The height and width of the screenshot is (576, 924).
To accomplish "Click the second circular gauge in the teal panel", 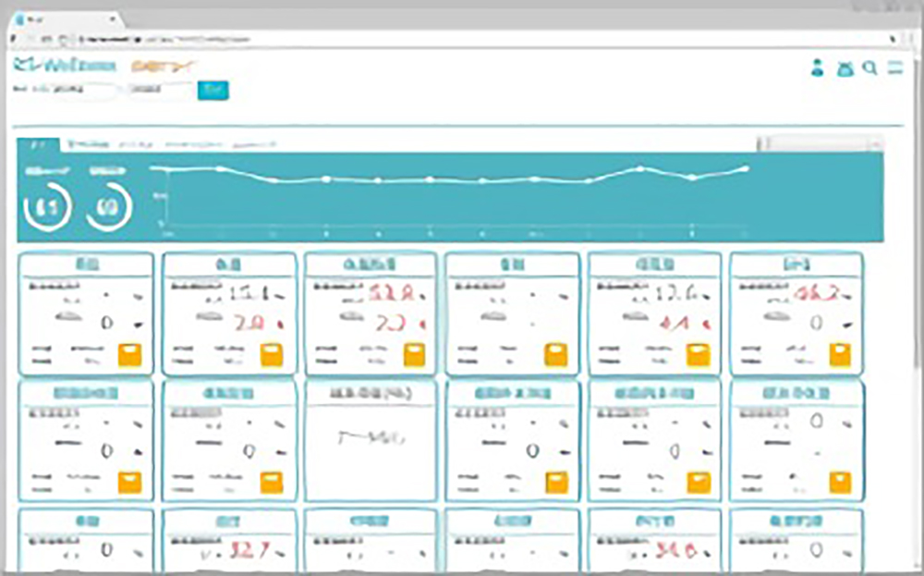I will pyautogui.click(x=109, y=206).
